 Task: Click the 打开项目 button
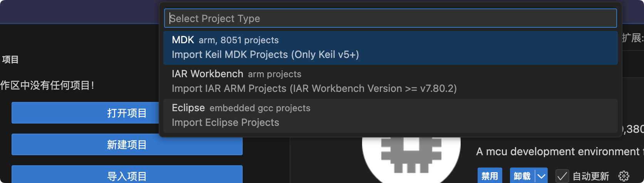click(85, 113)
